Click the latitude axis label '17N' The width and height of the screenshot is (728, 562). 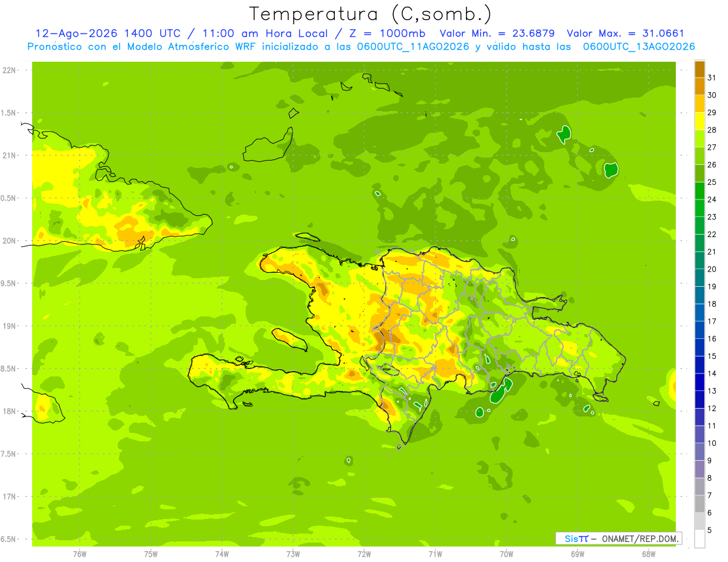tap(9, 497)
